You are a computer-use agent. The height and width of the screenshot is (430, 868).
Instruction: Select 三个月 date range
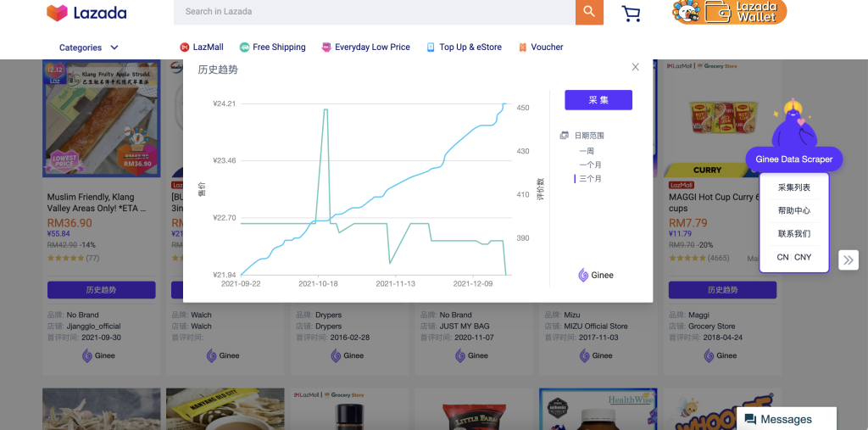[x=590, y=179]
